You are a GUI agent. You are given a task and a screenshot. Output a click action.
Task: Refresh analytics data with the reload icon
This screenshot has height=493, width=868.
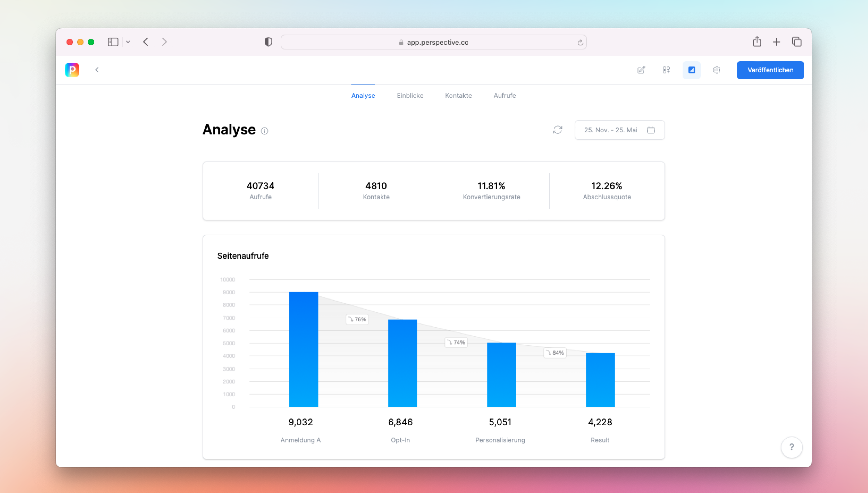[558, 130]
